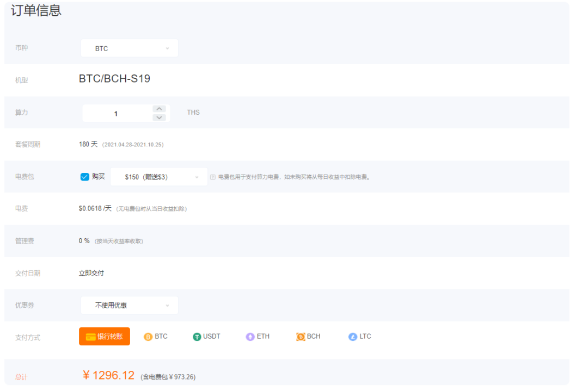This screenshot has width=588, height=391.
Task: Uncheck the 购买 electricity package checkbox
Action: 85,176
